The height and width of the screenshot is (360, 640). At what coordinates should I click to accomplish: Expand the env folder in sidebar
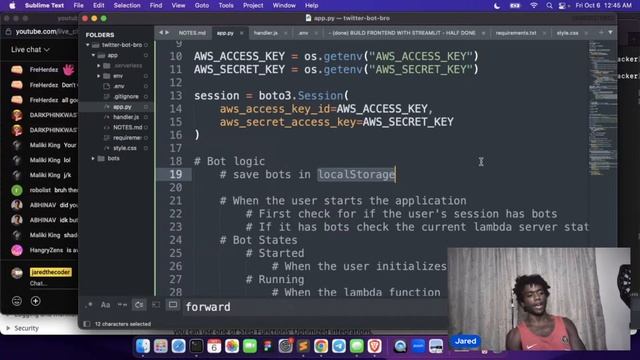click(98, 76)
